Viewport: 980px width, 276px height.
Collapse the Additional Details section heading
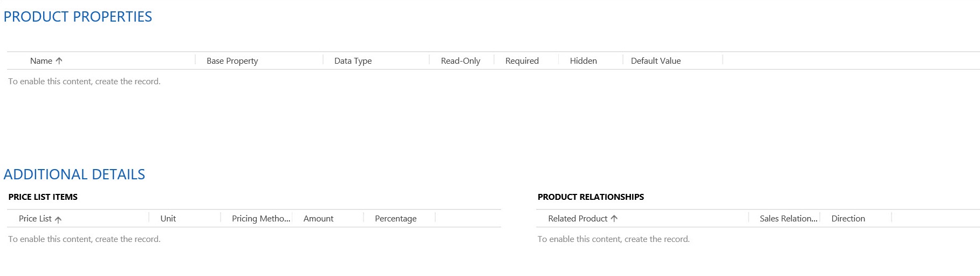pos(74,174)
